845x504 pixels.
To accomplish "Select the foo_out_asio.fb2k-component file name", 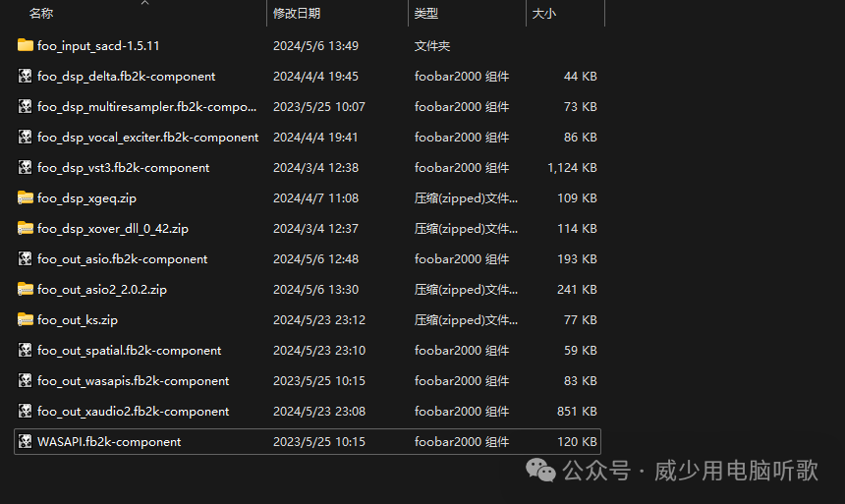I will [x=122, y=258].
